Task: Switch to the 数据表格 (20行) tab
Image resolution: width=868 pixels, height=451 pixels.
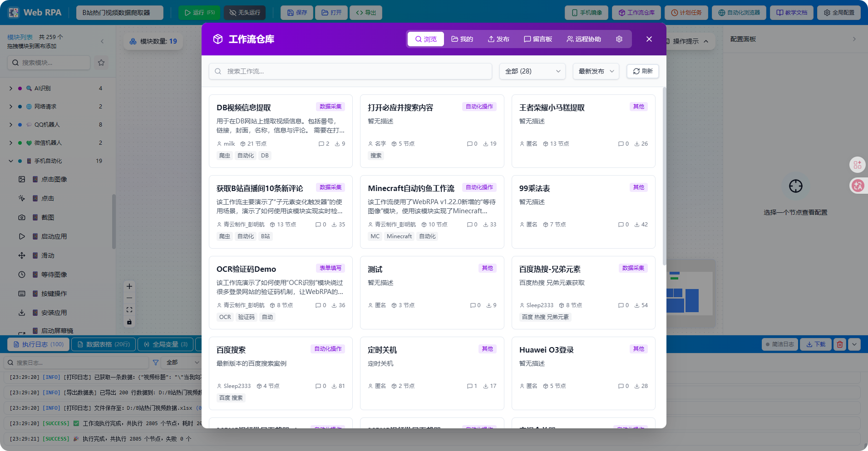Action: click(103, 344)
